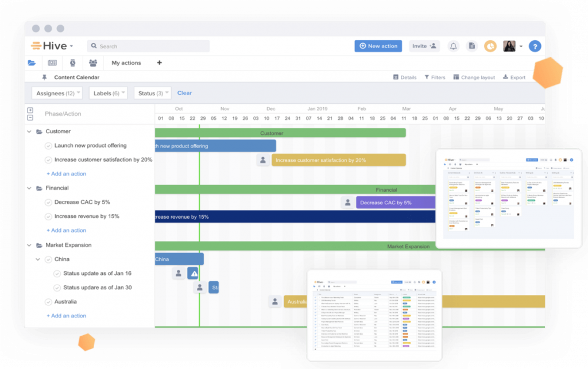This screenshot has width=588, height=369.
Task: Open the projects folder icon in the toolbar
Action: click(32, 63)
